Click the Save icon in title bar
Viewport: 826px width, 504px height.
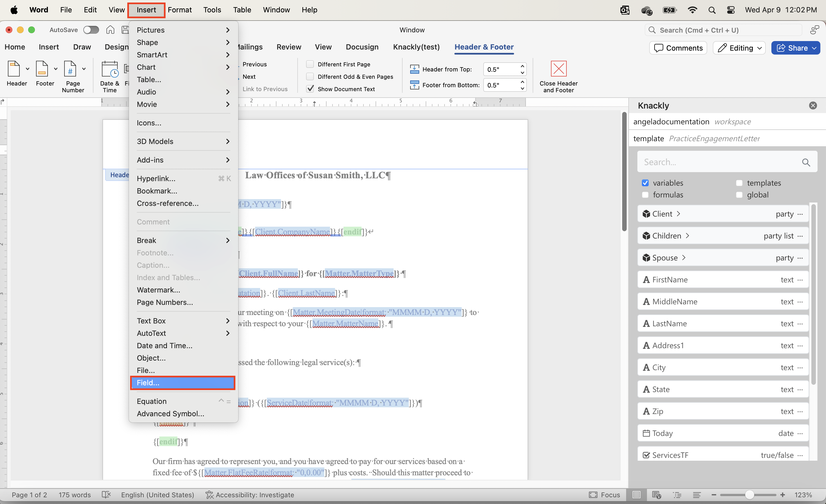pos(125,30)
